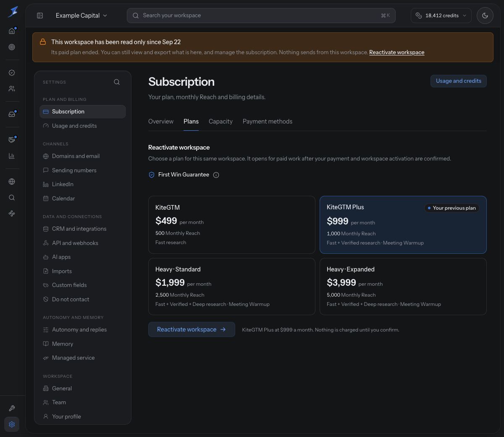504x437 pixels.
Task: Select the Heavy·Expanded $3,999 plan card
Action: (403, 287)
